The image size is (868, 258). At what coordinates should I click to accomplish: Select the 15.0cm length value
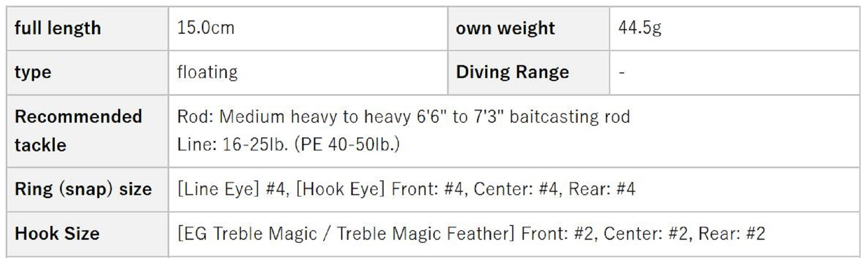point(206,28)
